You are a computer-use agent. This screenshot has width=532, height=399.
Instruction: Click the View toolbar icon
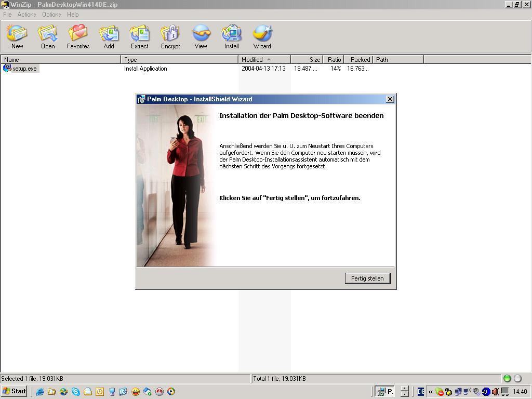click(x=201, y=37)
